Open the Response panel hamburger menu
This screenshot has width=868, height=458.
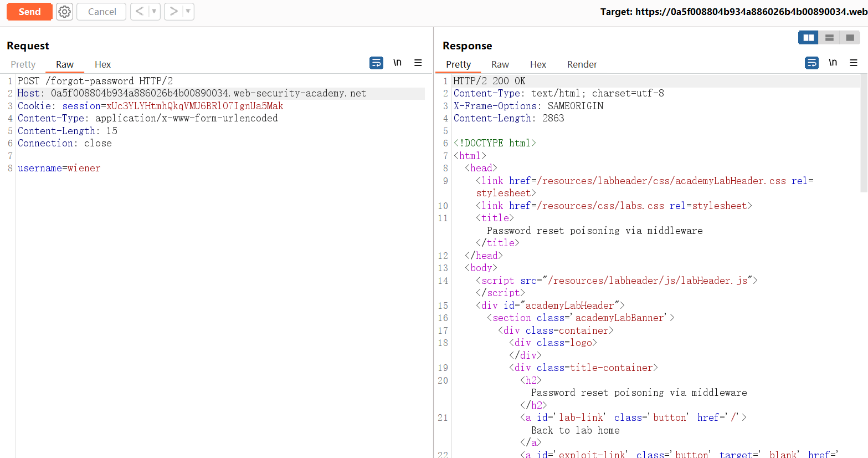(854, 63)
